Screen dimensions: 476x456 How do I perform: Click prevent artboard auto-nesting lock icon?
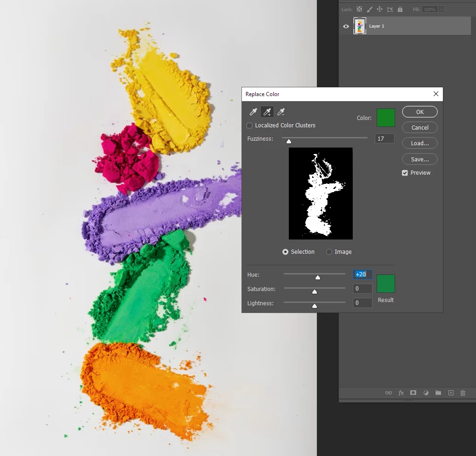click(x=390, y=9)
